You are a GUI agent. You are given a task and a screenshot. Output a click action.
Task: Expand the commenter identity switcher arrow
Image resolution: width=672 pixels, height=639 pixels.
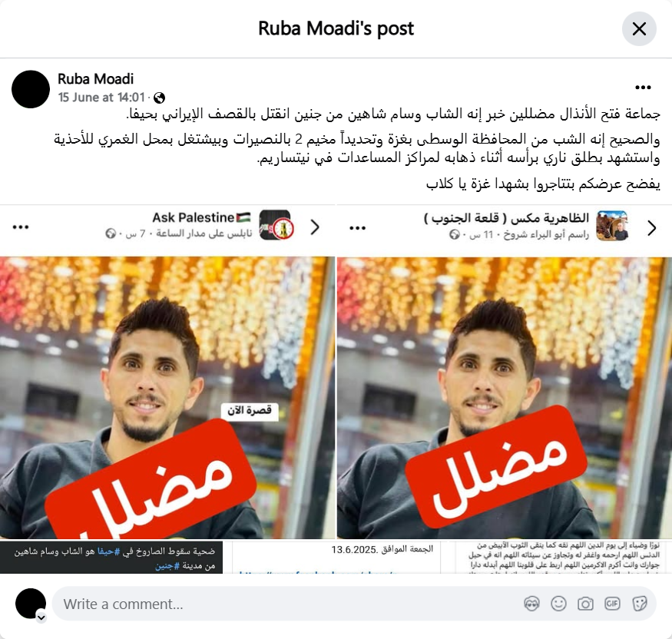click(41, 617)
